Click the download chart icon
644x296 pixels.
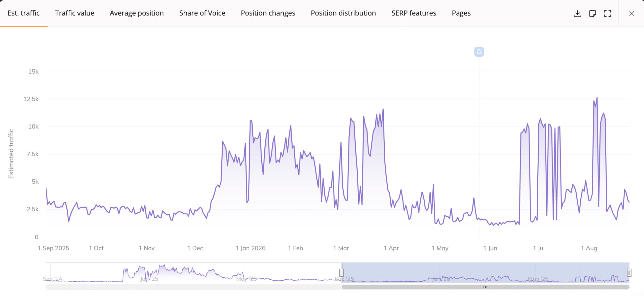(x=577, y=13)
